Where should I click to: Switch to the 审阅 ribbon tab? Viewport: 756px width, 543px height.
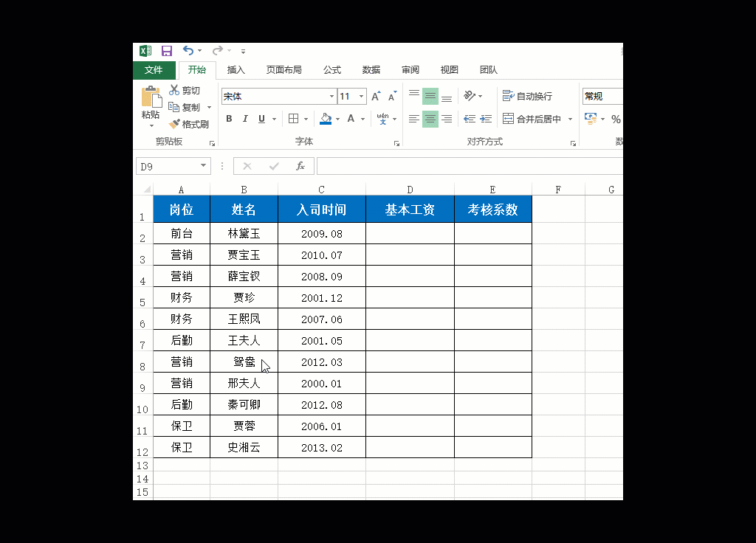[x=410, y=70]
